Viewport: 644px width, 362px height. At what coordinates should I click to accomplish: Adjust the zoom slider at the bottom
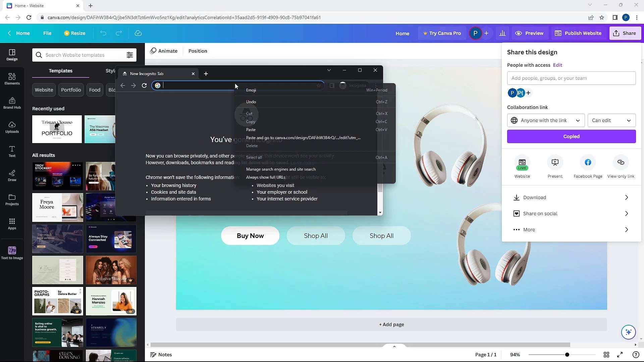click(x=567, y=354)
